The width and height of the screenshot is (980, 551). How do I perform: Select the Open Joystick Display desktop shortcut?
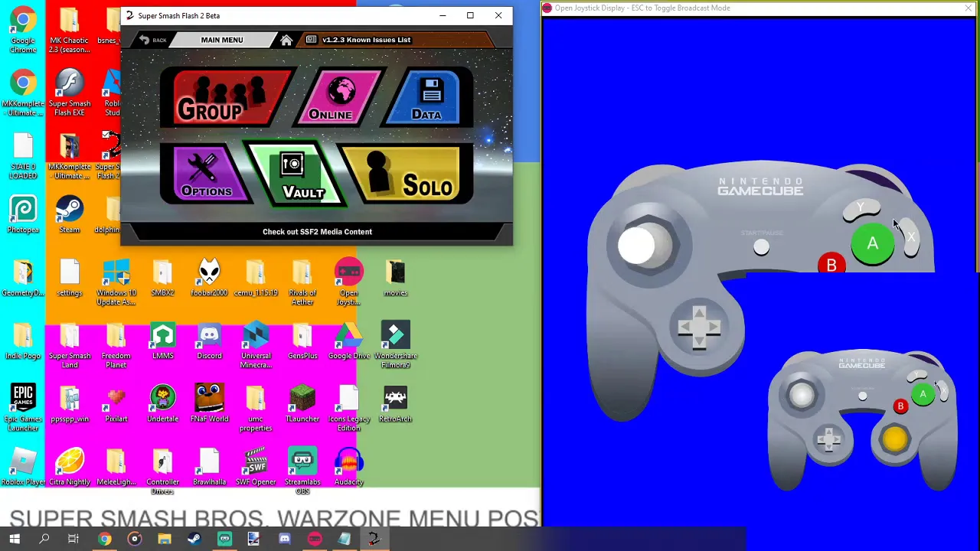[348, 282]
